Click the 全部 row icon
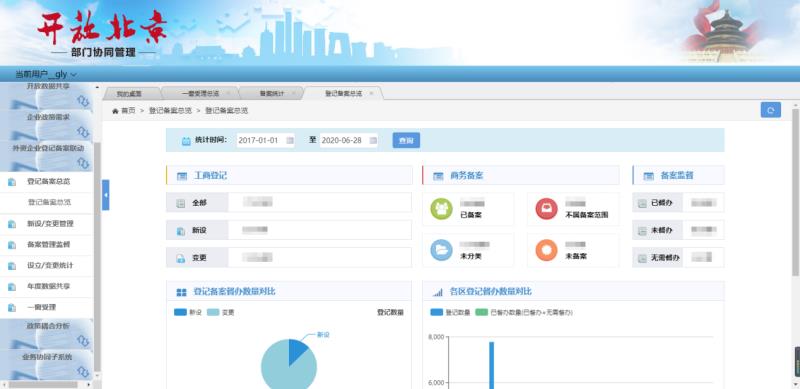 click(x=180, y=203)
